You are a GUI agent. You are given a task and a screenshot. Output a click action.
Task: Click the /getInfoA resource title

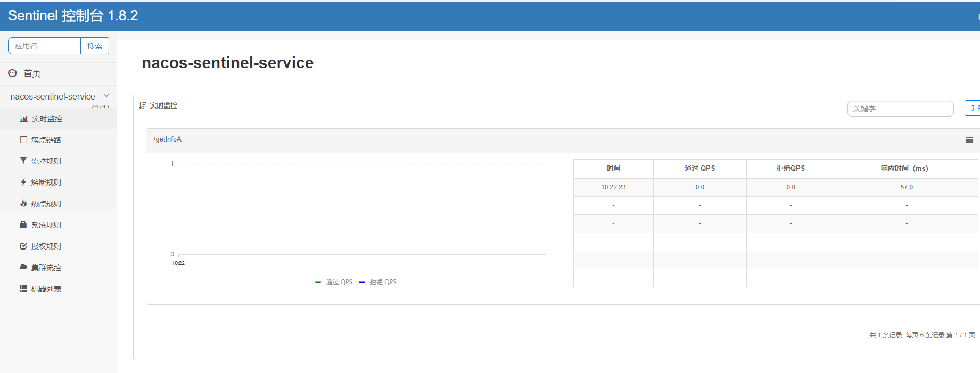[x=167, y=139]
